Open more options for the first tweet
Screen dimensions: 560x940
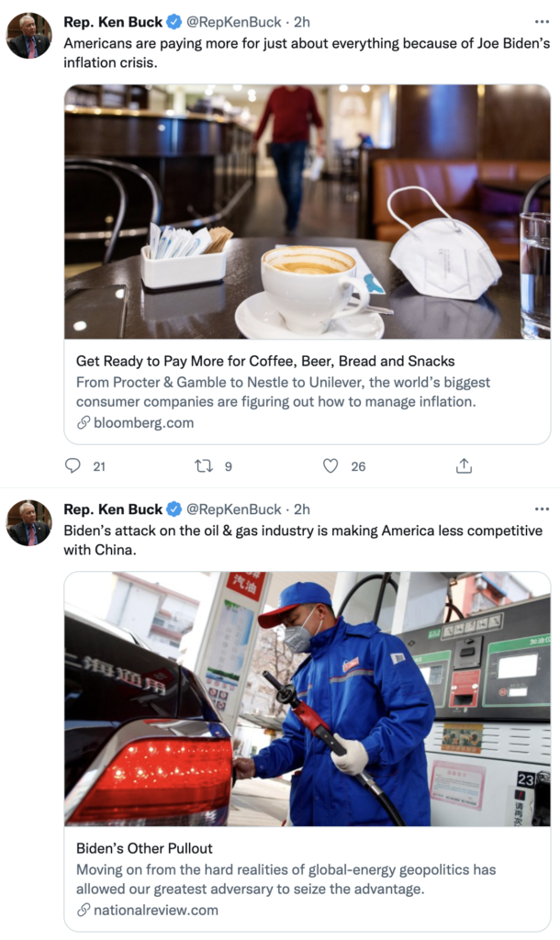542,22
